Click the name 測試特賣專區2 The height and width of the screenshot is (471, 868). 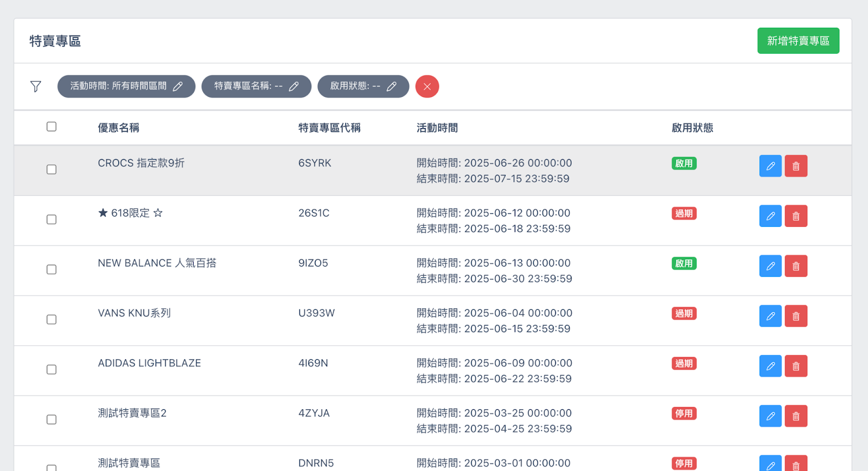(x=132, y=413)
